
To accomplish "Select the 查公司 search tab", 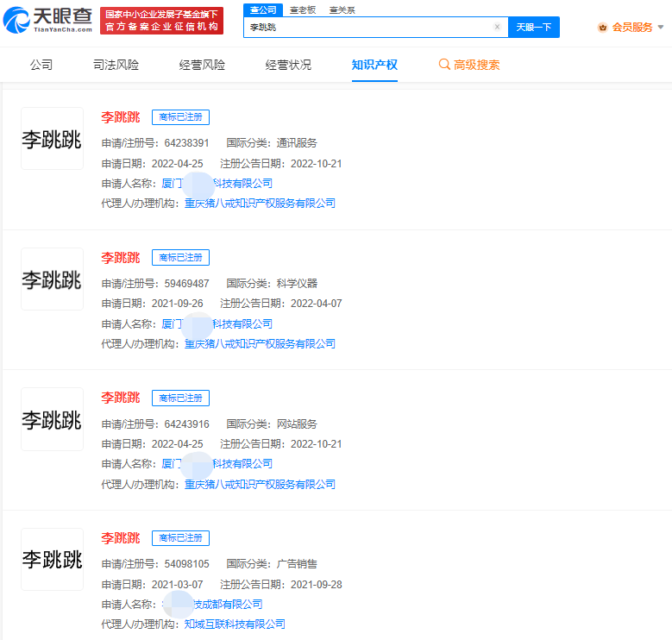I will coord(263,9).
